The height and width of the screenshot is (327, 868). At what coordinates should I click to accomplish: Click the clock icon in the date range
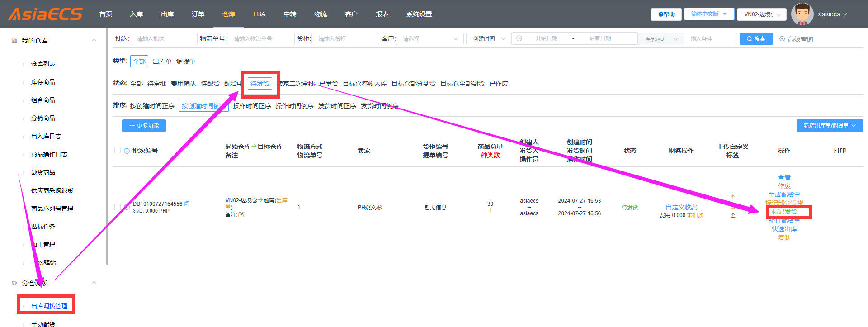click(x=519, y=39)
